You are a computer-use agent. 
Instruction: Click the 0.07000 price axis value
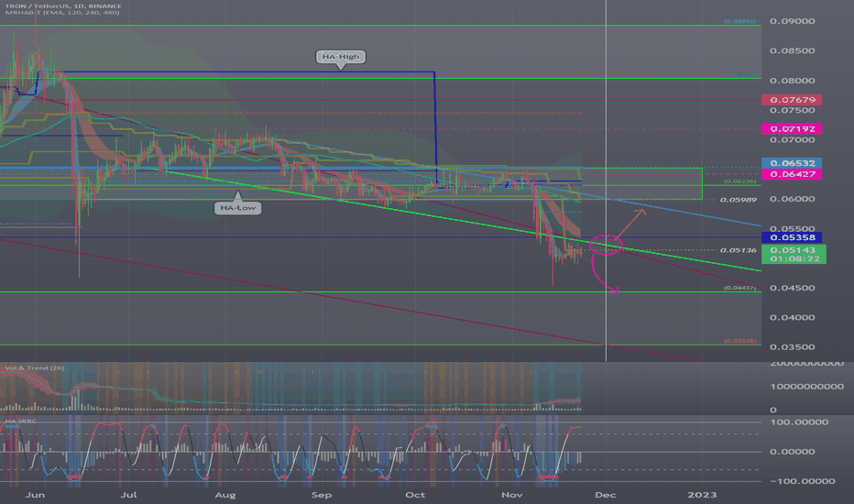pyautogui.click(x=792, y=140)
